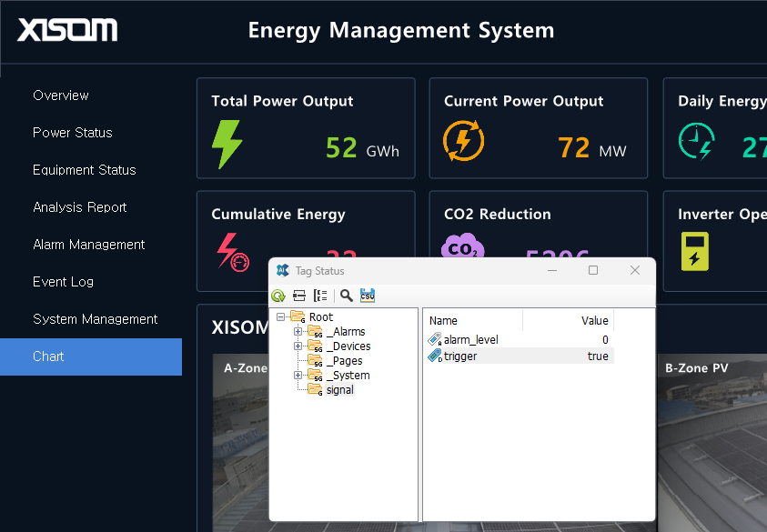Click the alarm_level value 0
Image resolution: width=767 pixels, height=532 pixels.
click(605, 340)
